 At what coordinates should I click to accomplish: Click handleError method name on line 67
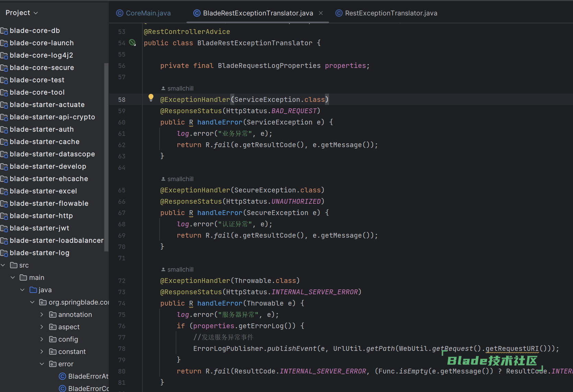pos(220,213)
